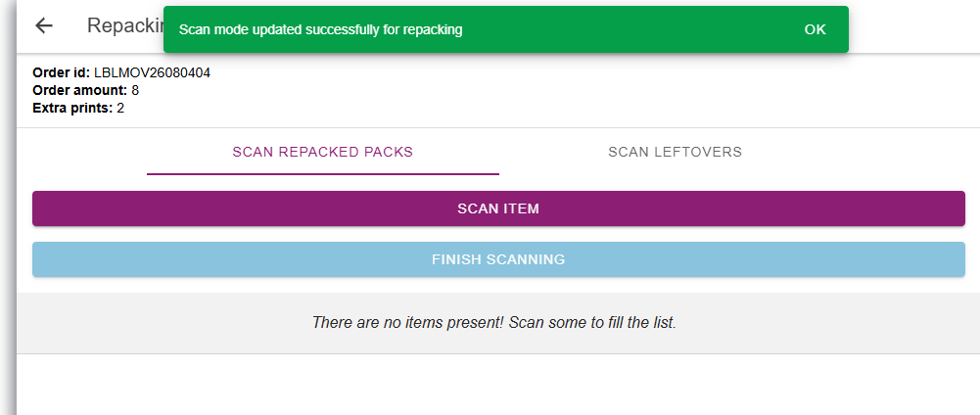Screen dimensions: 980x415
Task: Click the empty header bar right of the notification
Action: tap(913, 26)
